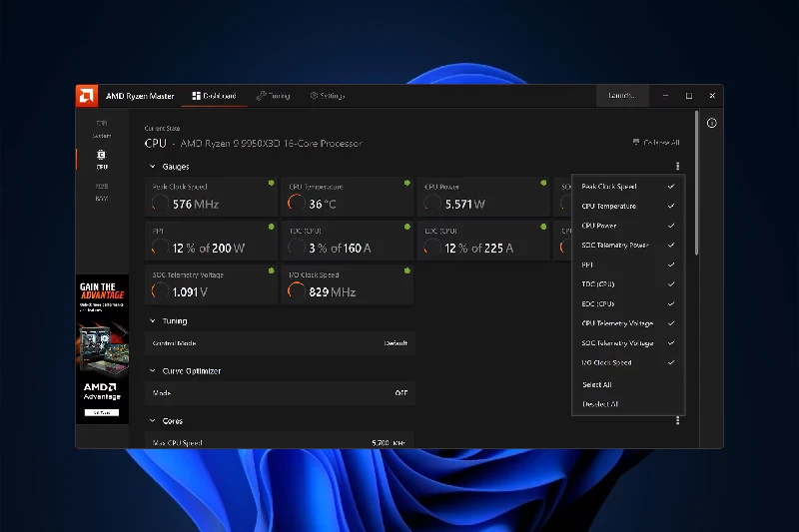799x532 pixels.
Task: Click the 5.571 W power value
Action: point(465,205)
